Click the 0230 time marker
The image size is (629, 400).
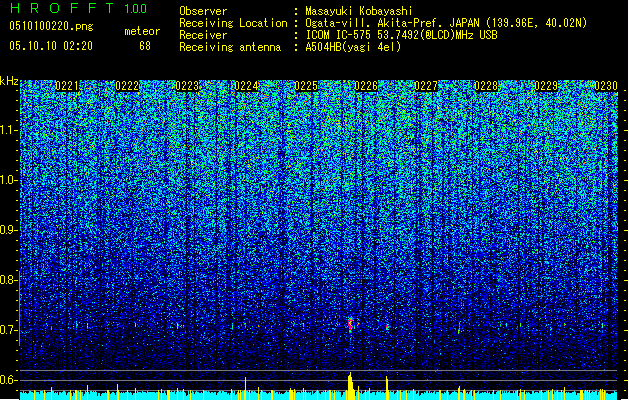pyautogui.click(x=606, y=86)
